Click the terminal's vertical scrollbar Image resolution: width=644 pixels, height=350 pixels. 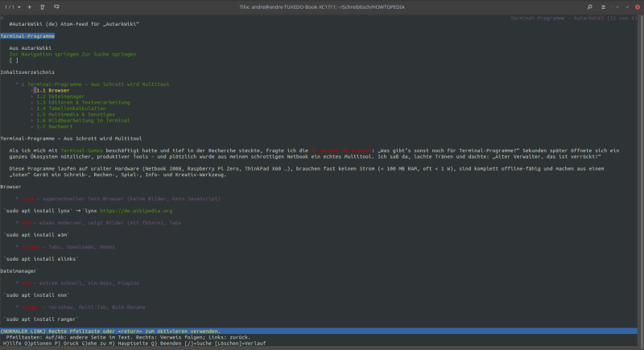[641, 180]
